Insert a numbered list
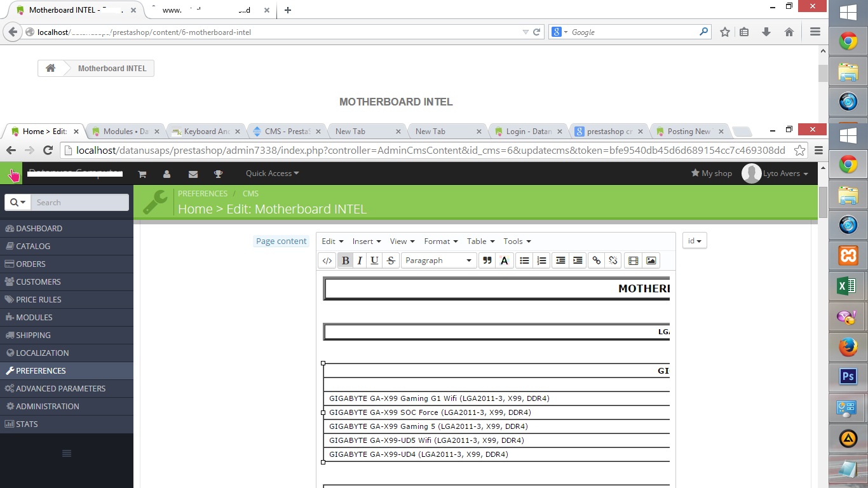 (x=541, y=261)
